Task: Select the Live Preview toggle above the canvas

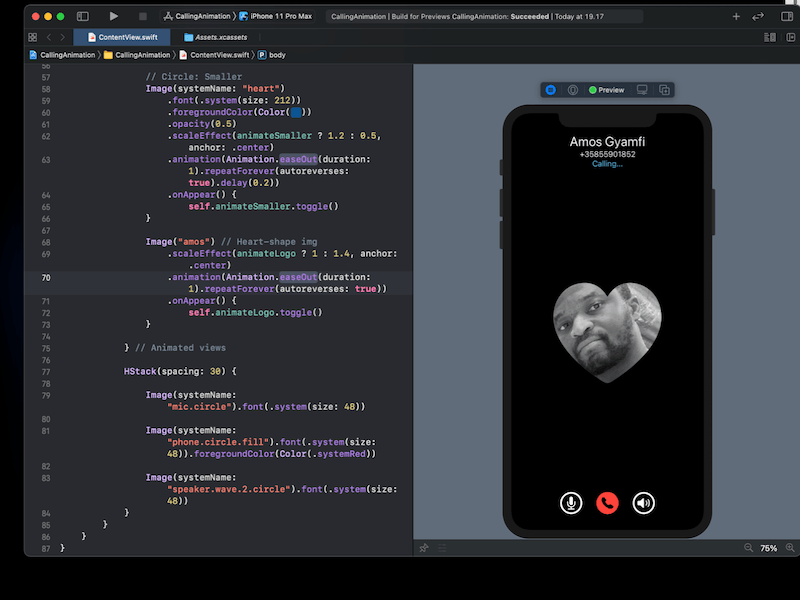Action: click(x=550, y=89)
